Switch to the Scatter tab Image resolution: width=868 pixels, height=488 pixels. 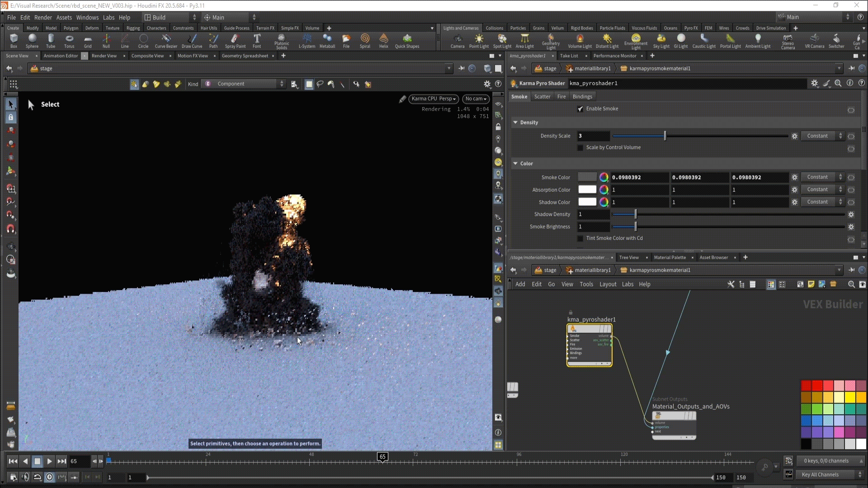542,97
